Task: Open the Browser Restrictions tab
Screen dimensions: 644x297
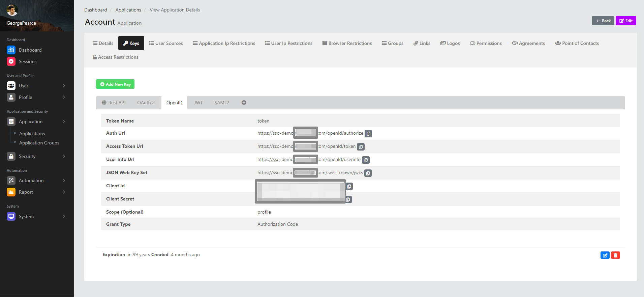Action: click(347, 43)
